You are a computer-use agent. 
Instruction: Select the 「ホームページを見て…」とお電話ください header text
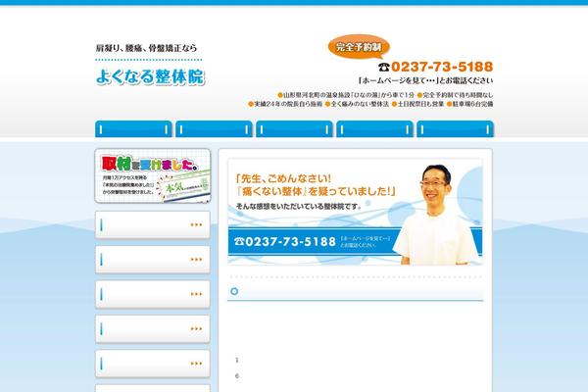[425, 80]
